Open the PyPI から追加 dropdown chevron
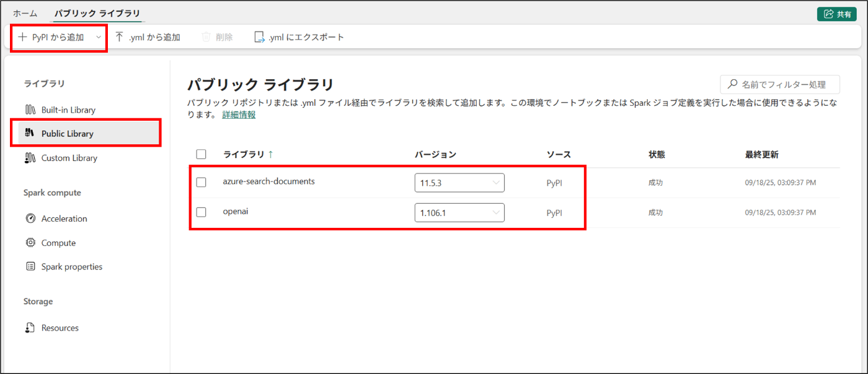 pyautogui.click(x=99, y=37)
